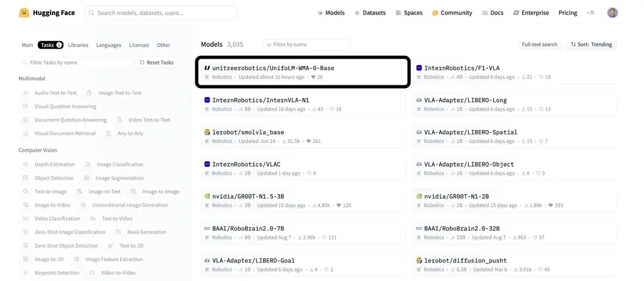This screenshot has width=644, height=281.
Task: Click the Image Feature Extraction icon
Action: click(76, 259)
